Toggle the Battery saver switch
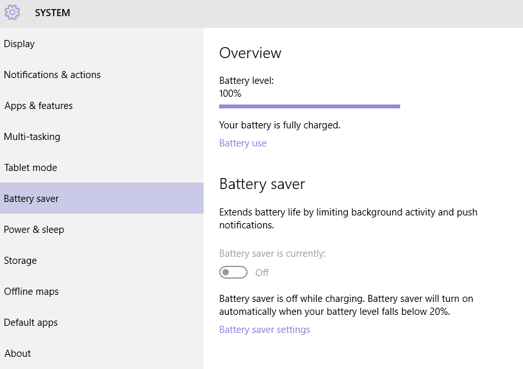Image resolution: width=523 pixels, height=369 pixels. pos(233,273)
